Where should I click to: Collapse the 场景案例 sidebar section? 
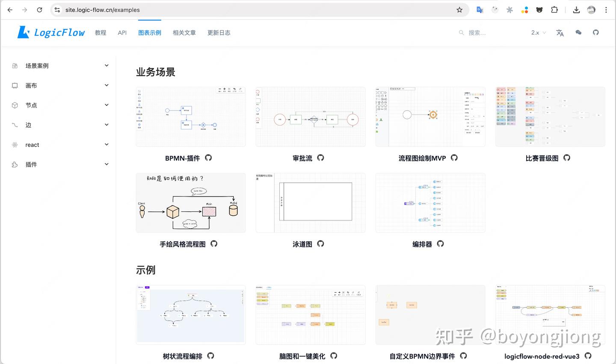pos(107,65)
